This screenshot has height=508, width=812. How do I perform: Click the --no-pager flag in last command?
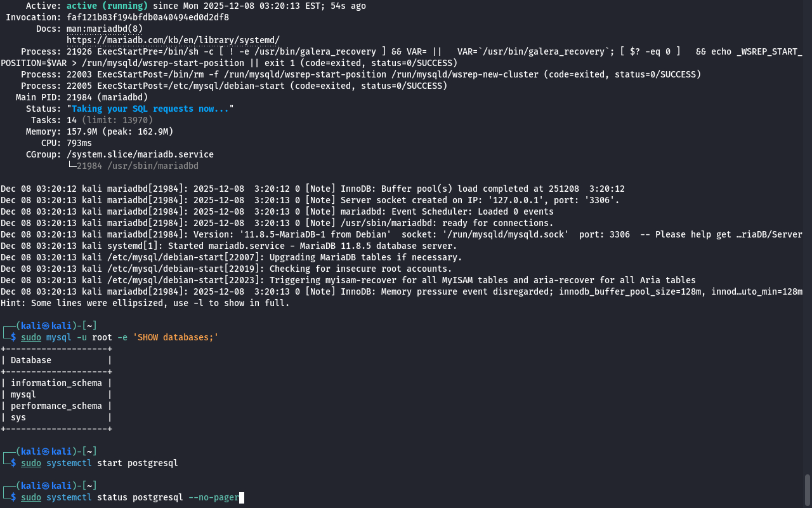pyautogui.click(x=213, y=497)
